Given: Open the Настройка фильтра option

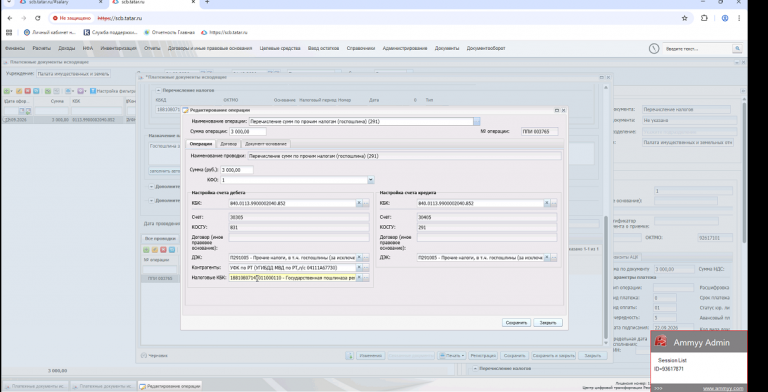Looking at the screenshot, I should [x=113, y=91].
